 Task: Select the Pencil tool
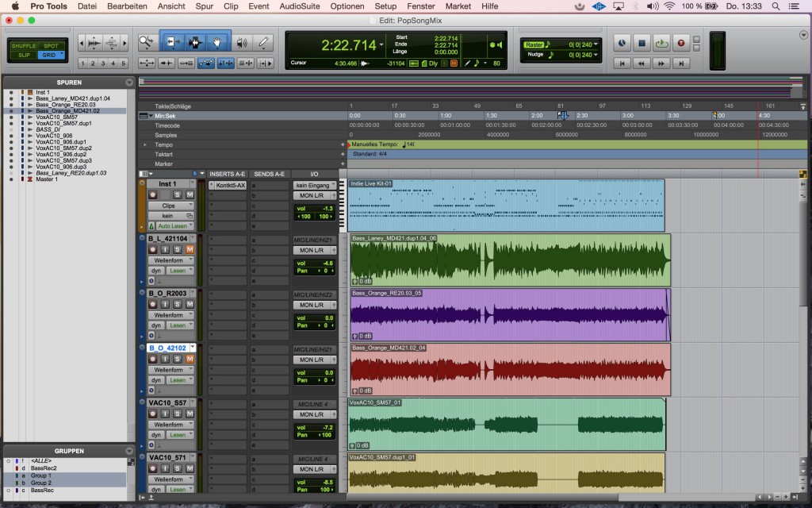pyautogui.click(x=263, y=43)
